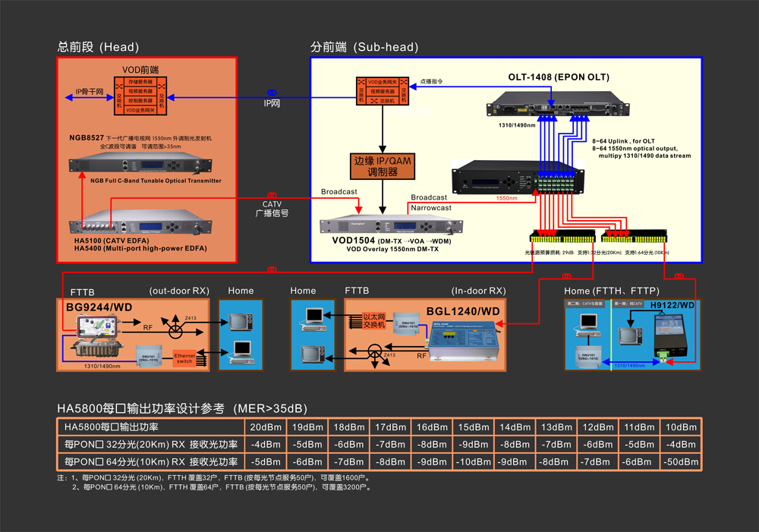The height and width of the screenshot is (532, 759).
Task: Select 控制服务器 in the VOD前端 block
Action: coord(140,101)
